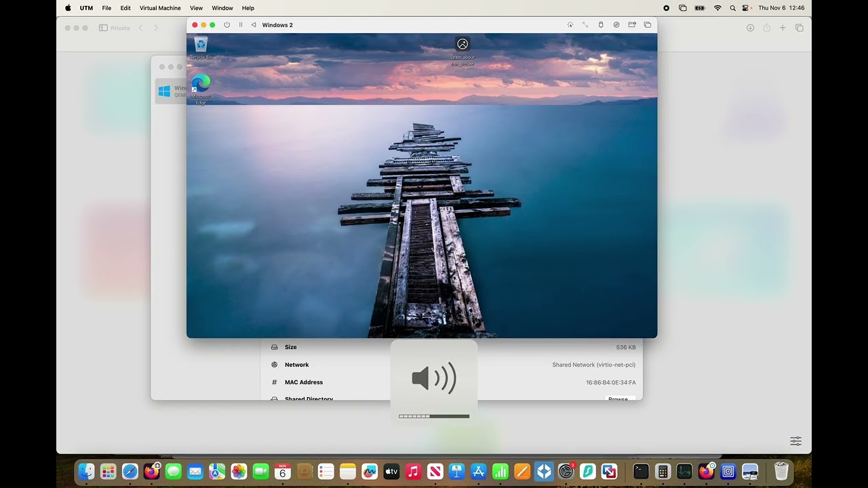
Task: Click the MAC Address value 16:86:B4:0E:34:FA
Action: (x=610, y=382)
